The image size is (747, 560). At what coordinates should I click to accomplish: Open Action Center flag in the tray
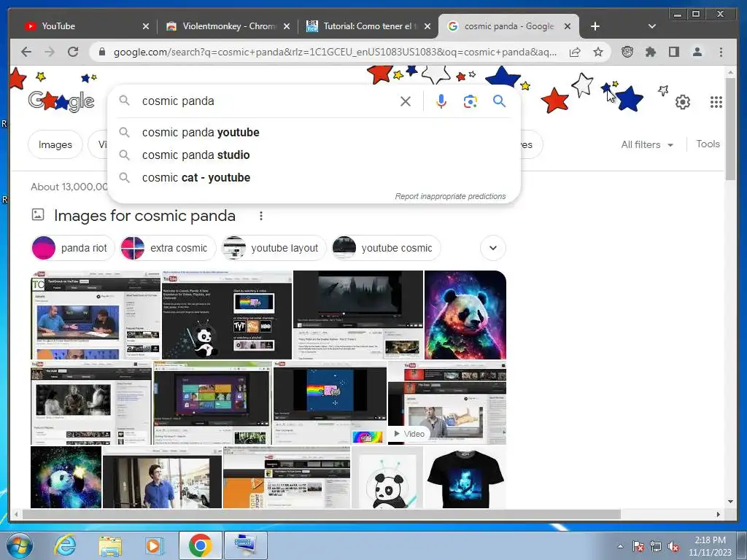click(638, 547)
